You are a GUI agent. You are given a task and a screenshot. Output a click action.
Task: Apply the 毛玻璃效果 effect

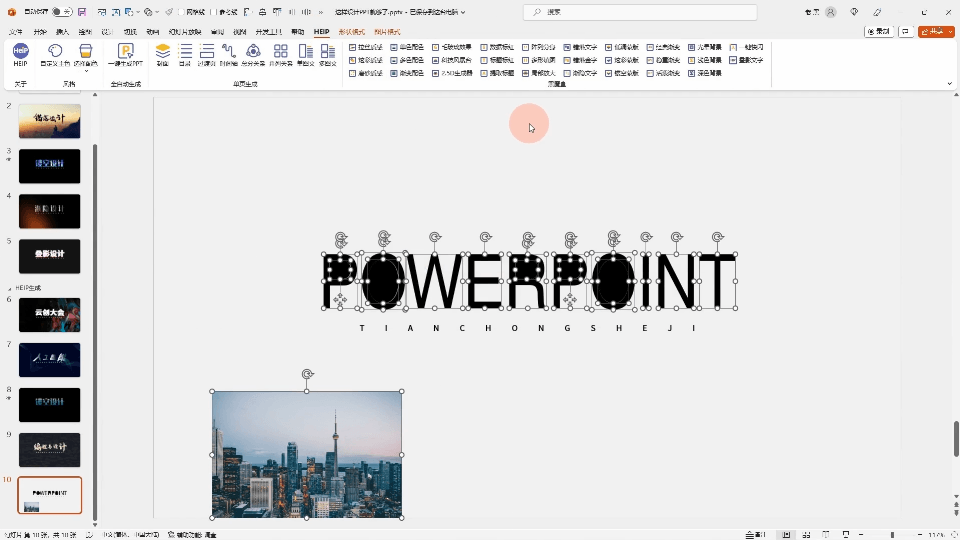[452, 47]
